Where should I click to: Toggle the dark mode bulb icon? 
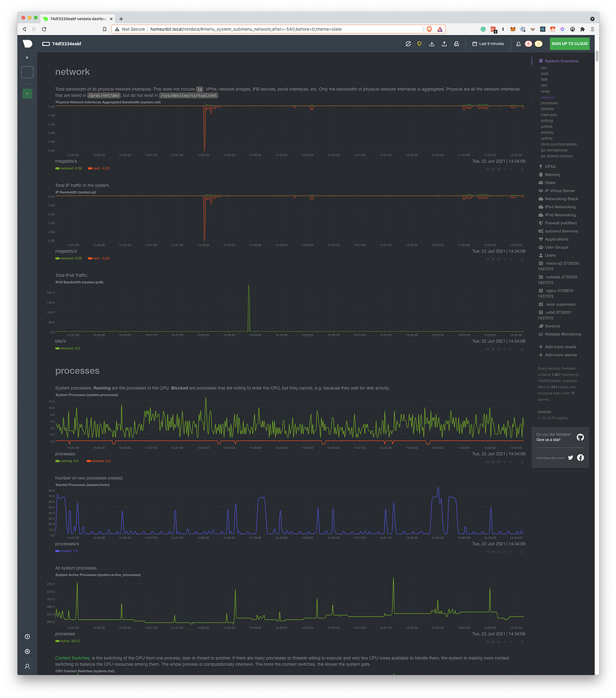tap(420, 43)
